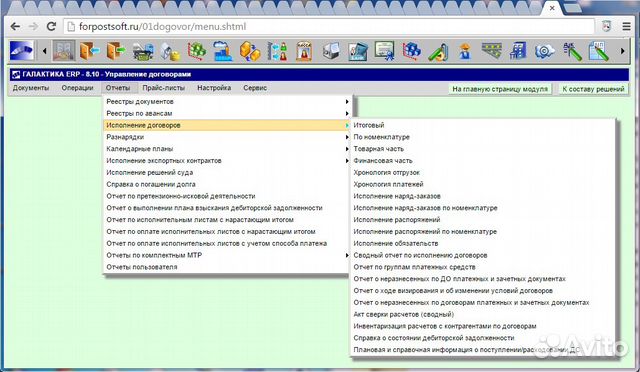
Task: Expand the Разнарядки submenu
Action: [227, 137]
